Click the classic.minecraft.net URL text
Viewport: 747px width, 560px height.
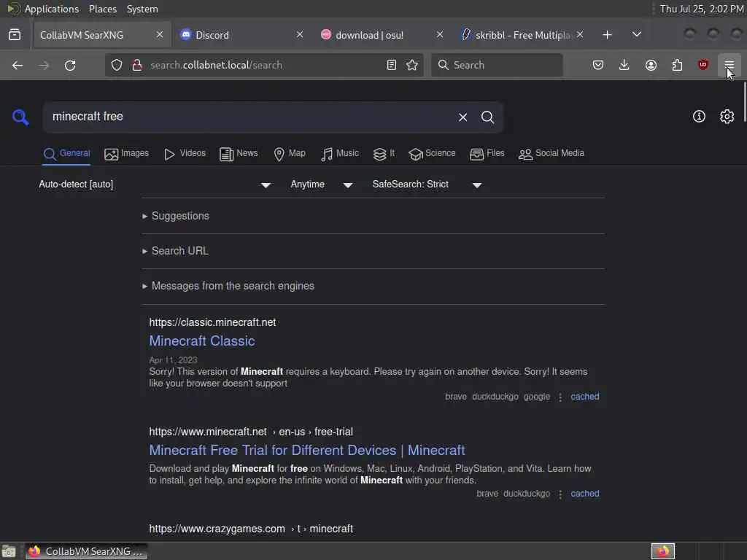point(212,322)
